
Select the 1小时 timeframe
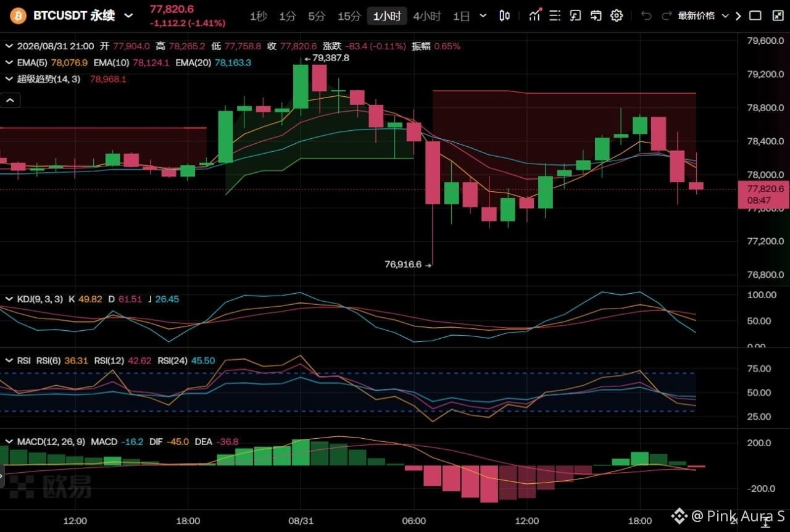386,16
